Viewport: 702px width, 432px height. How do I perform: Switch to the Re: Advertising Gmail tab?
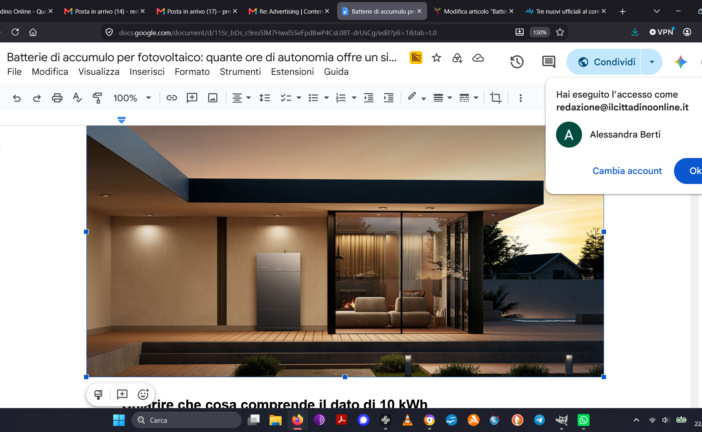tap(289, 11)
